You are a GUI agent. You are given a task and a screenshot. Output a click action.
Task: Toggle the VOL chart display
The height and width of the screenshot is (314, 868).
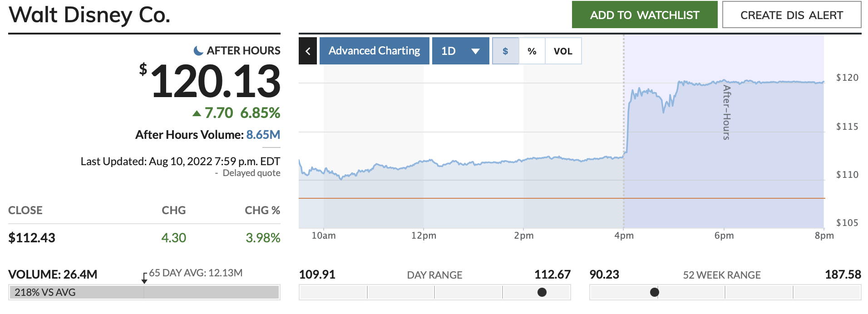[563, 51]
